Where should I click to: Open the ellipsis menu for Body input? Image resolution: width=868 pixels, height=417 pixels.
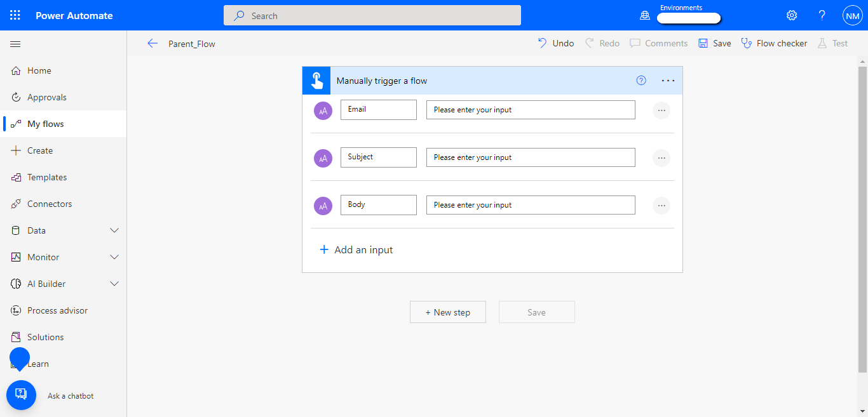[x=661, y=206]
